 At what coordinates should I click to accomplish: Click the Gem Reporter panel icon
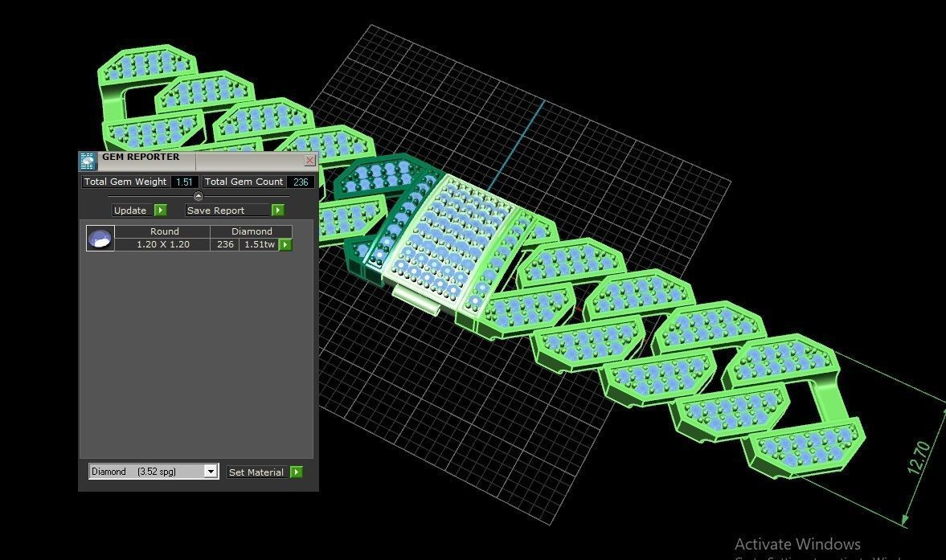tap(88, 161)
